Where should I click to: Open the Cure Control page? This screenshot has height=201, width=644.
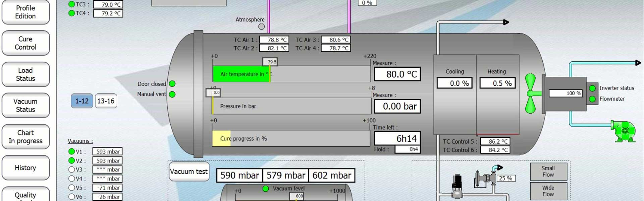click(x=25, y=43)
